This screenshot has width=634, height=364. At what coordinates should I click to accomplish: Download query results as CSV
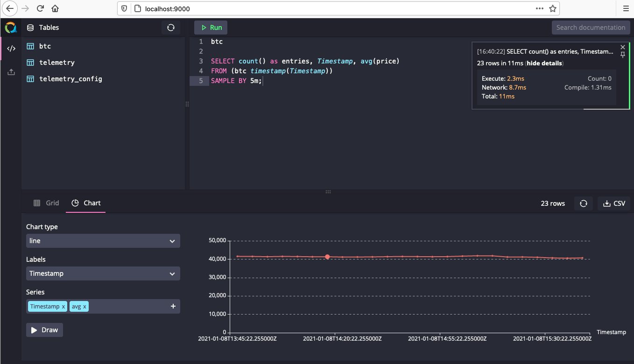click(x=613, y=203)
